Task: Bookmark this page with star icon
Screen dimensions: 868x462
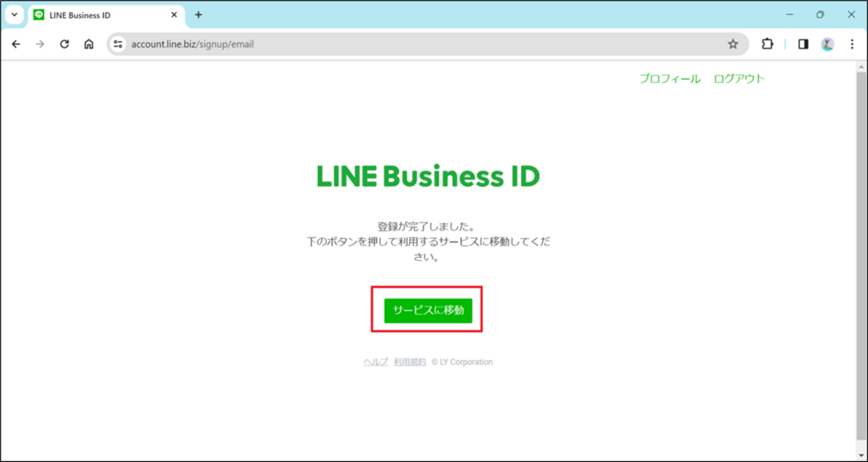Action: click(x=733, y=44)
